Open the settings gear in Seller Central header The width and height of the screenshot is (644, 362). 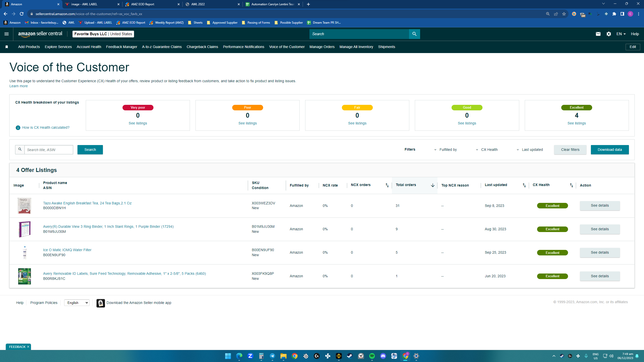click(x=609, y=34)
